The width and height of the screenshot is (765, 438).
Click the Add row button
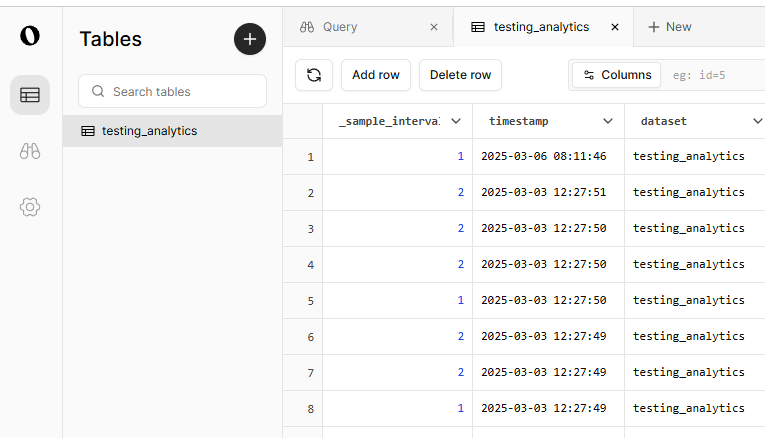coord(376,75)
